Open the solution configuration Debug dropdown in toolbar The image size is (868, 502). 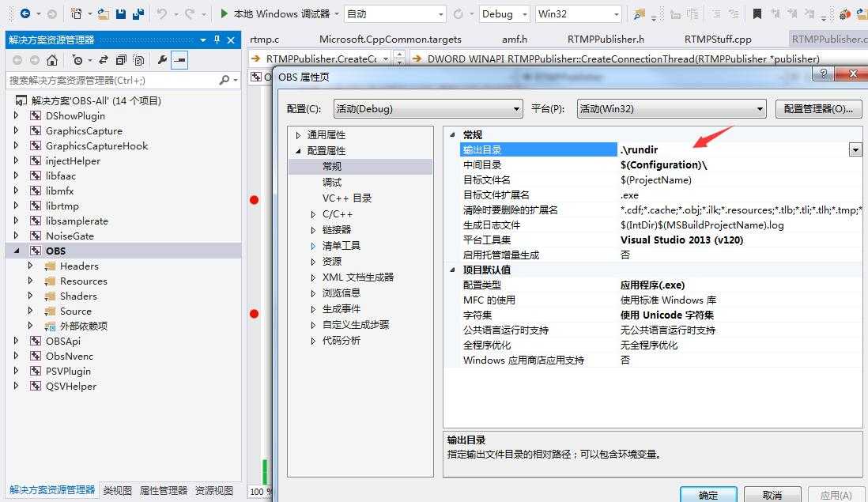504,14
